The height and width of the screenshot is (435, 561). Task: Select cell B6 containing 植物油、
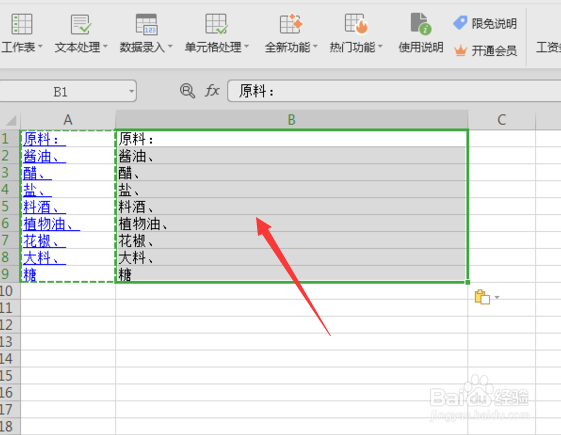pyautogui.click(x=292, y=223)
